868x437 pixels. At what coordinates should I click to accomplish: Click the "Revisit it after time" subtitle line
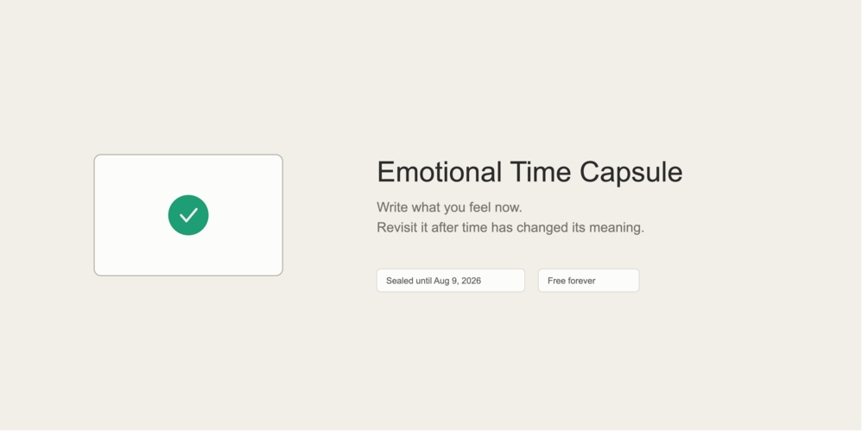510,228
